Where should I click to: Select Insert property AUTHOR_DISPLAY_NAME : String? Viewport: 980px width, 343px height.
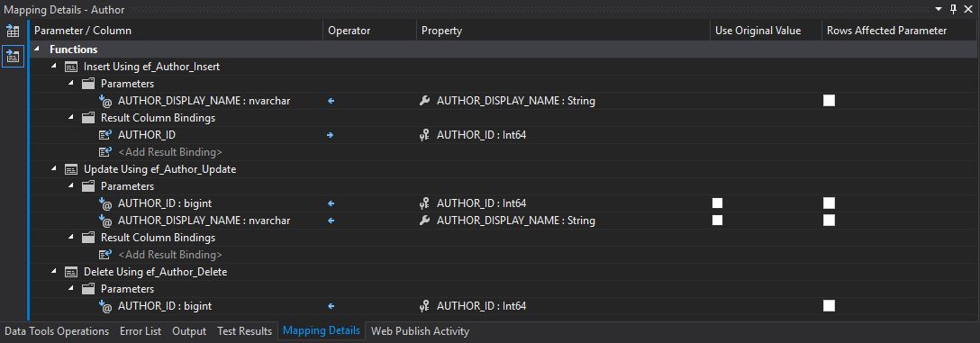coord(515,101)
